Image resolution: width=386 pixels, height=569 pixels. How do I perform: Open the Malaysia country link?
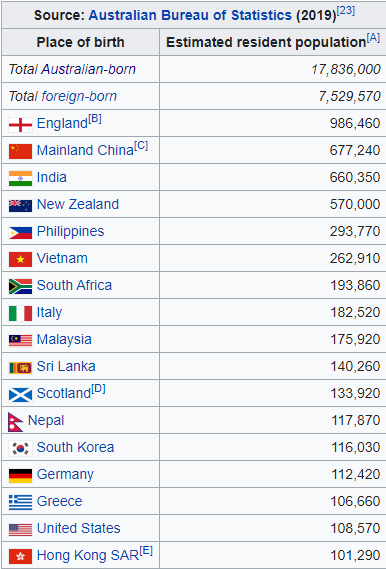tap(64, 340)
